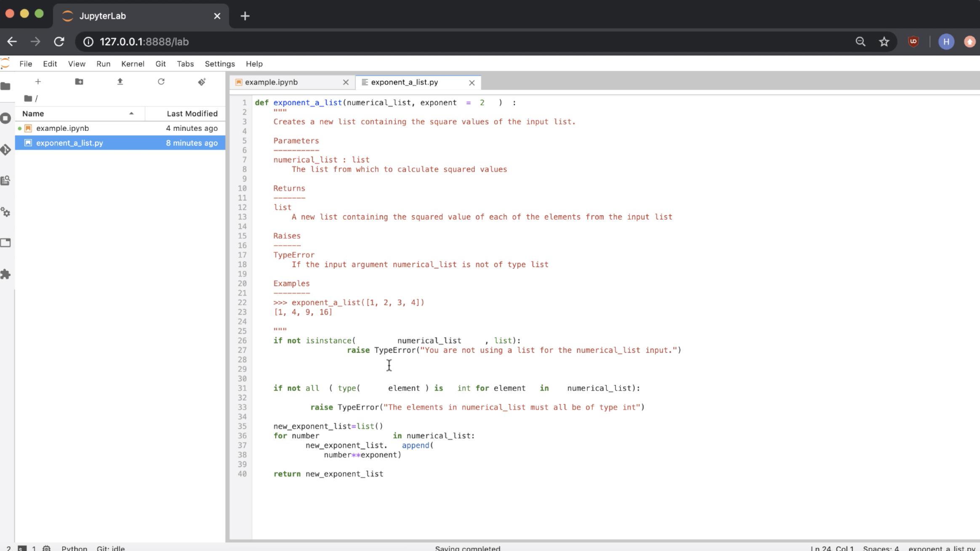Open the Kernel menu

pos(133,64)
